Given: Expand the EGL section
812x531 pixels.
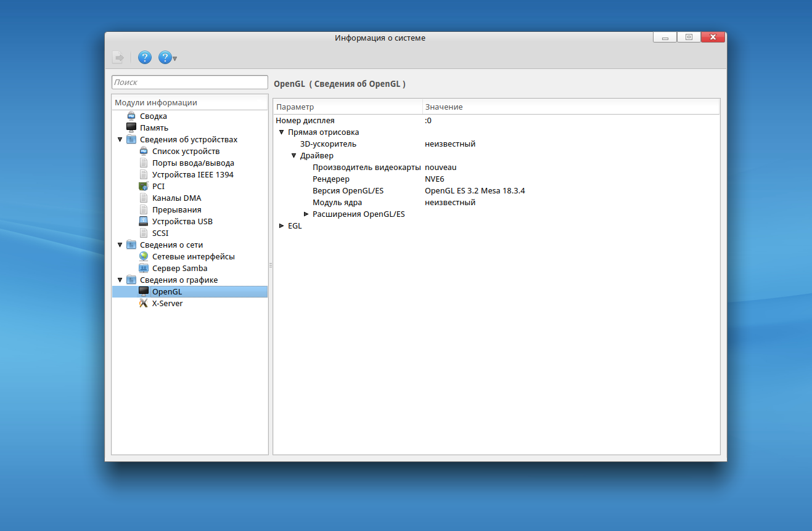Looking at the screenshot, I should tap(282, 226).
